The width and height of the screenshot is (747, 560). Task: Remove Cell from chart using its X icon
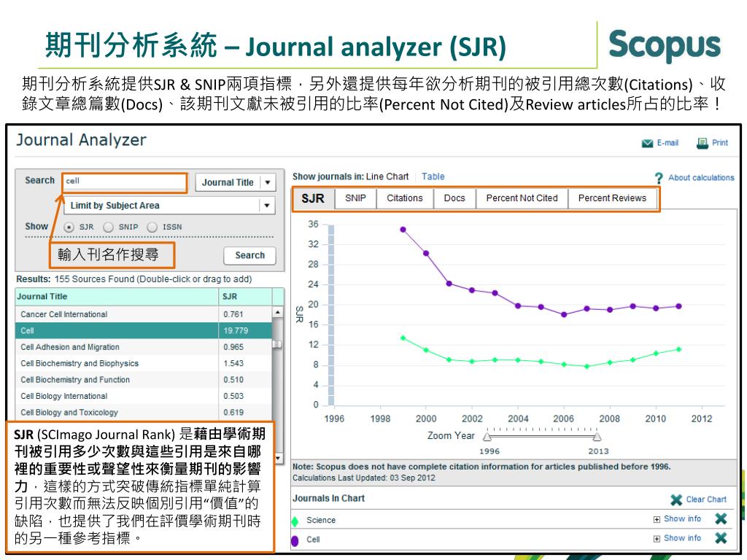point(721,538)
